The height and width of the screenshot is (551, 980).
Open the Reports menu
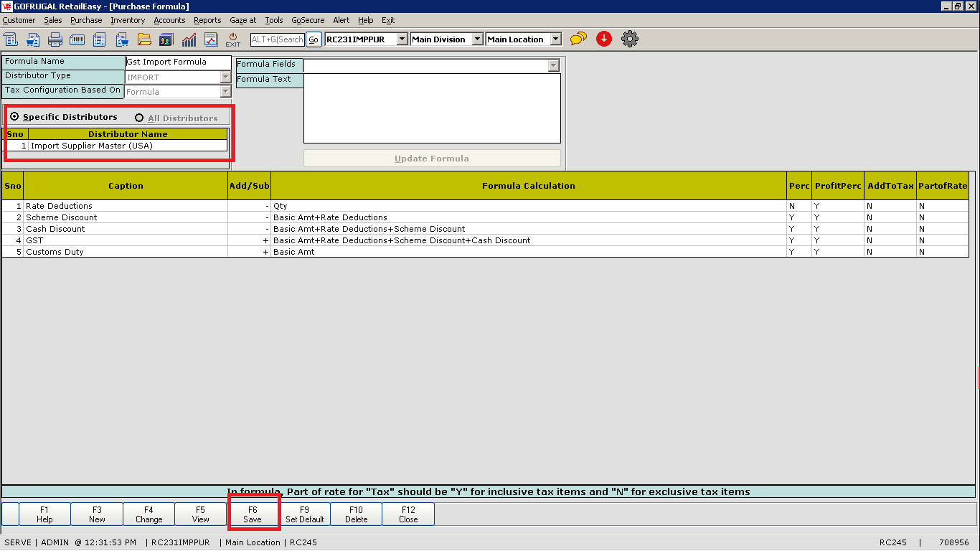click(207, 20)
